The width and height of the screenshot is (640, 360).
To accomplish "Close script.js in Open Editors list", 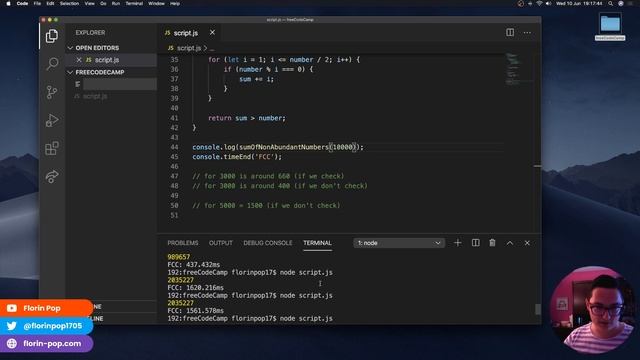I will point(79,60).
